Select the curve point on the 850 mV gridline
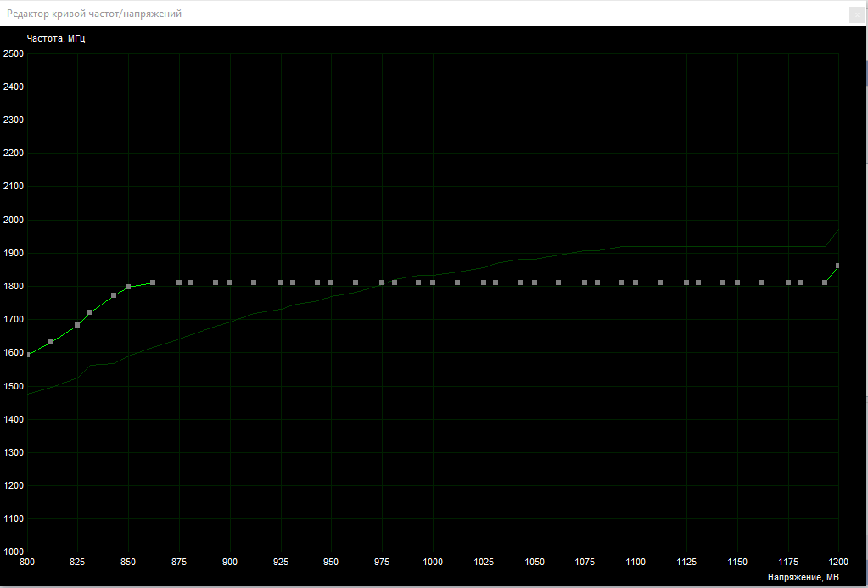 pyautogui.click(x=128, y=287)
